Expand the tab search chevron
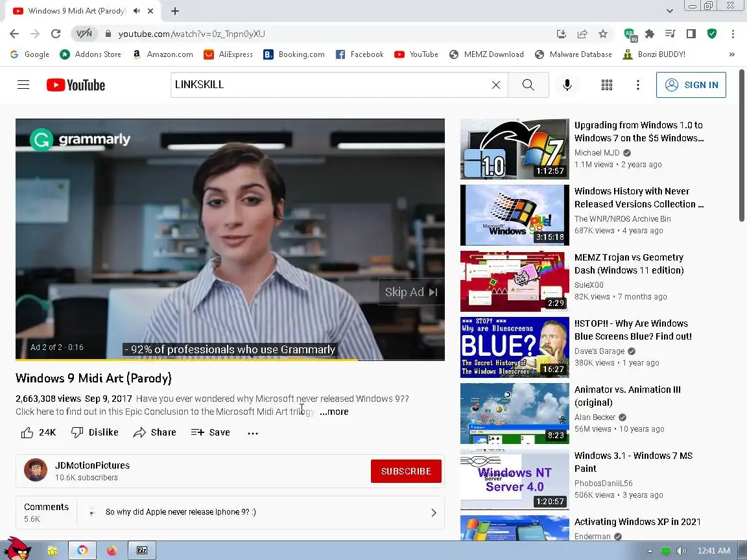The width and height of the screenshot is (747, 560). 670,10
